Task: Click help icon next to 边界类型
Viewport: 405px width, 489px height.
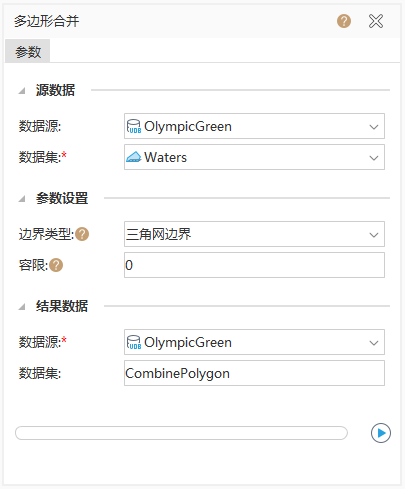Action: point(82,234)
